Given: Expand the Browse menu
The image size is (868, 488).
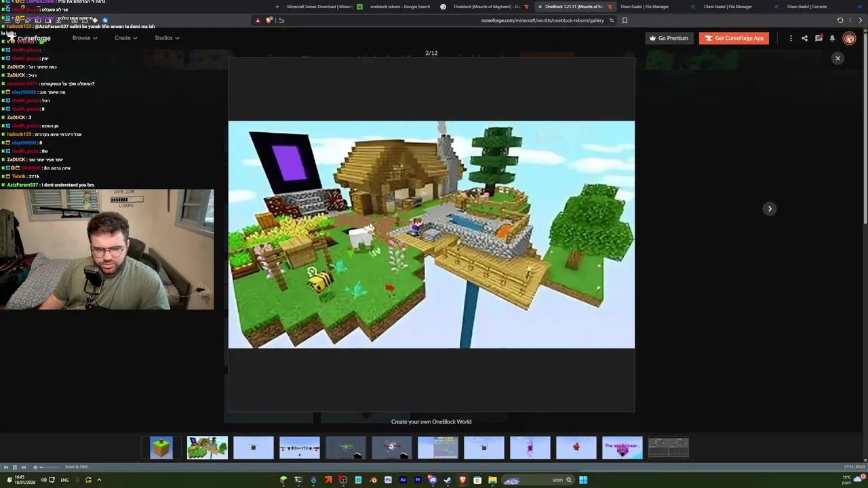Looking at the screenshot, I should click(x=85, y=38).
